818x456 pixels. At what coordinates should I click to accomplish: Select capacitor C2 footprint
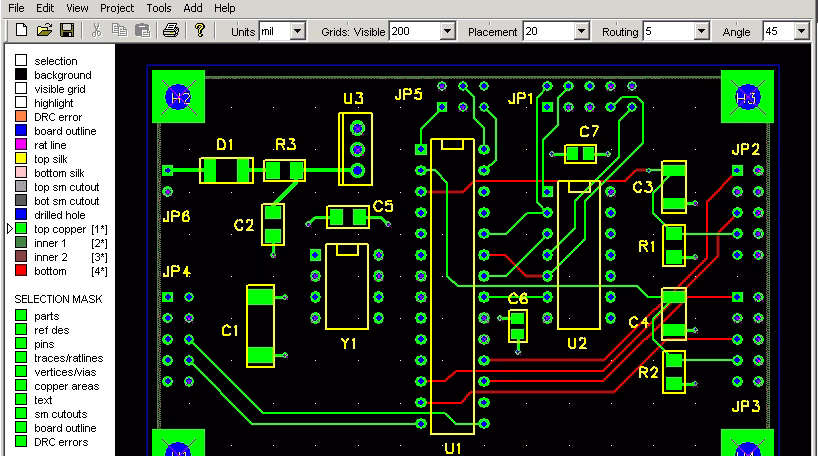click(x=273, y=224)
